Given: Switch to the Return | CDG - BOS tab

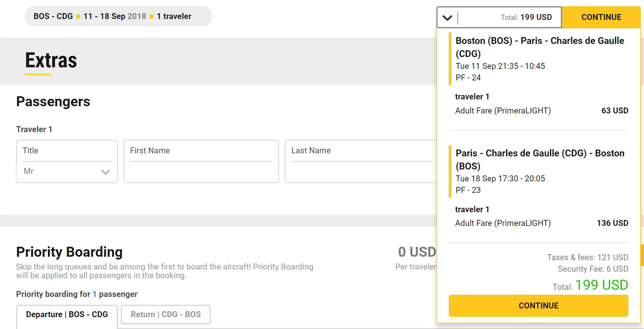Looking at the screenshot, I should (x=166, y=314).
